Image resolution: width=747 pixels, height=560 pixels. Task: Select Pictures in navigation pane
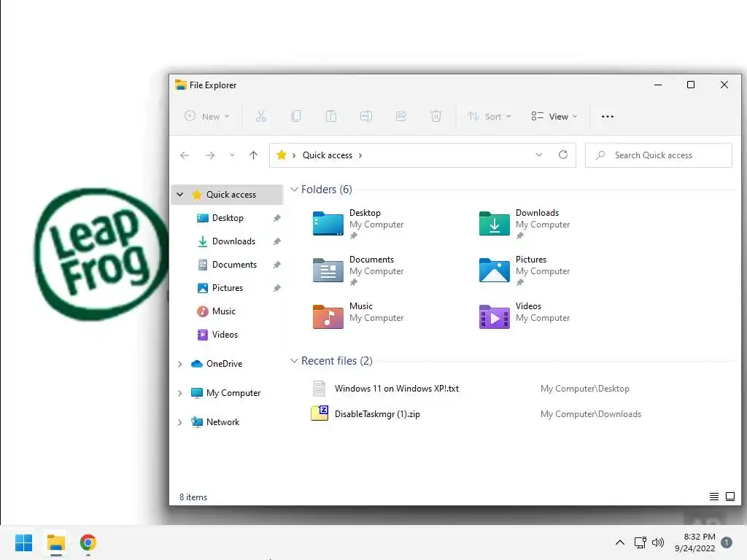point(228,287)
